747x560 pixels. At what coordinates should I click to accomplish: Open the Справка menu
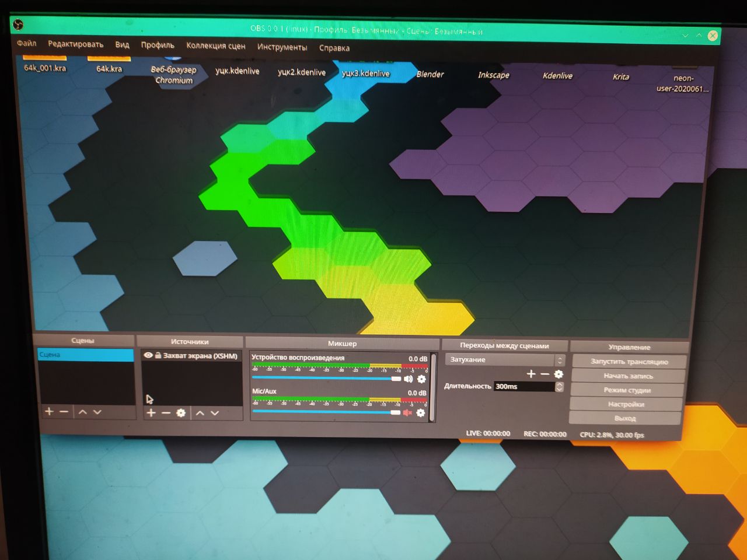[334, 48]
